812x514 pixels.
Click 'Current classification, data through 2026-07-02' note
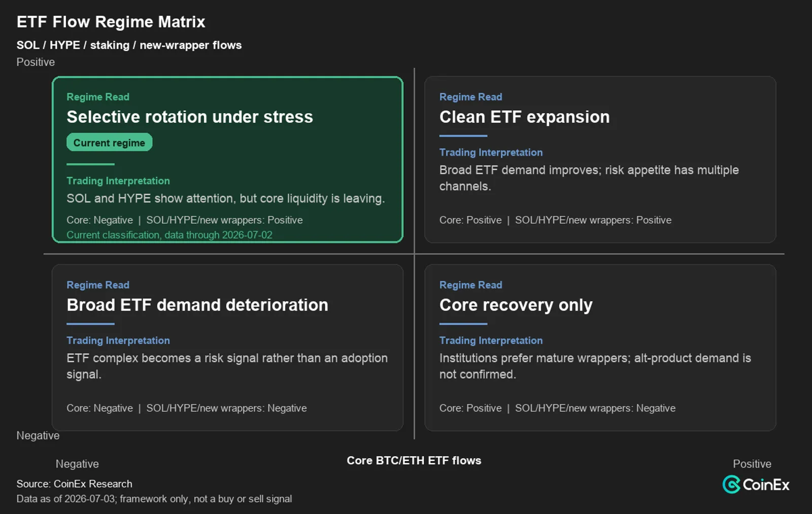click(x=170, y=235)
